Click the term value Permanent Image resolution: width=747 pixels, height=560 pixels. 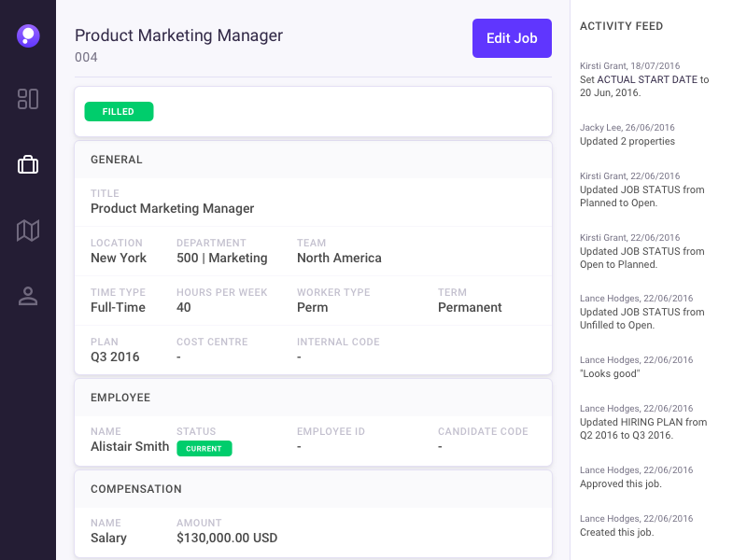[x=470, y=308]
